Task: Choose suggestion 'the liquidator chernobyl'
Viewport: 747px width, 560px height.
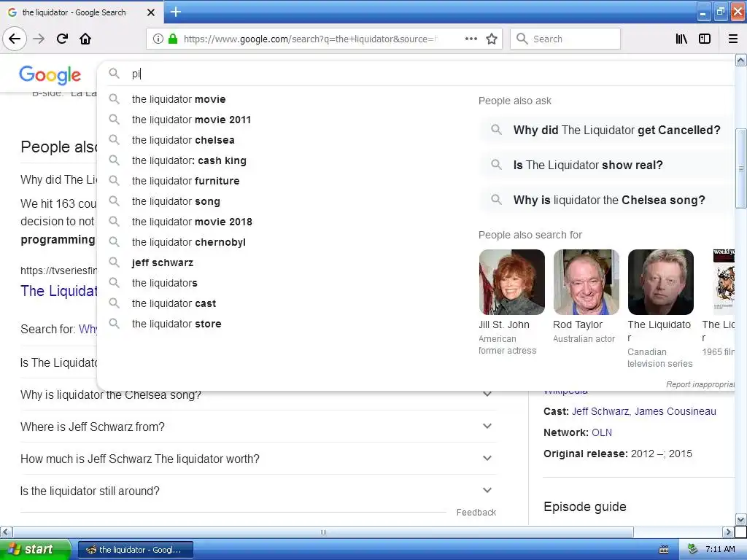Action: pos(189,242)
